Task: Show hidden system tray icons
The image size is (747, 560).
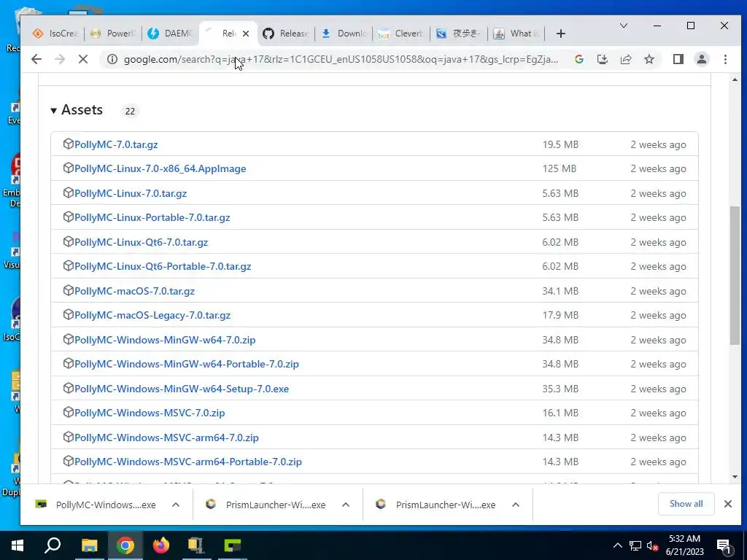Action: (617, 545)
